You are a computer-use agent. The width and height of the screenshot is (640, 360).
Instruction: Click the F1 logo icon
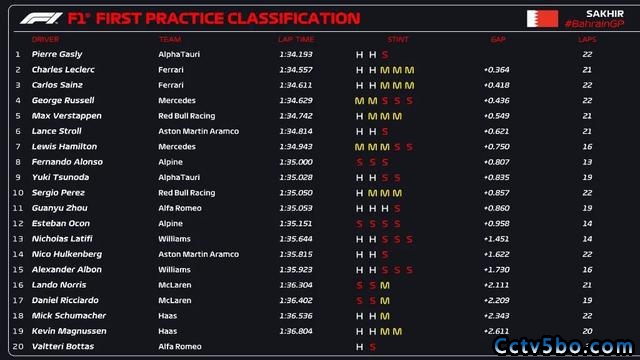point(41,18)
